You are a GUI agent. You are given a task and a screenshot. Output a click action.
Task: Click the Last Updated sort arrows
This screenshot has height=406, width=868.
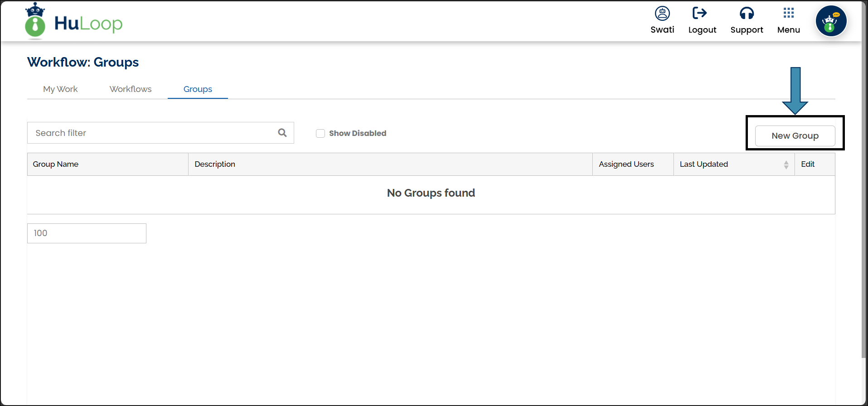pyautogui.click(x=786, y=164)
